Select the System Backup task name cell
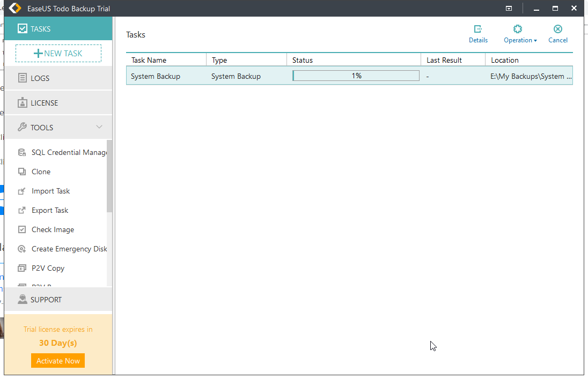 point(156,76)
